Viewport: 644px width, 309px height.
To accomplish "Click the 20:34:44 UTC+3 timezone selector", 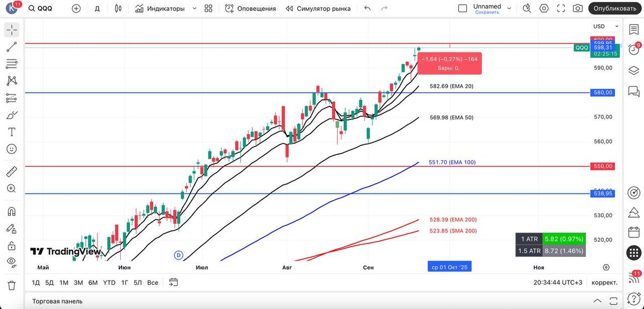I will [x=559, y=282].
